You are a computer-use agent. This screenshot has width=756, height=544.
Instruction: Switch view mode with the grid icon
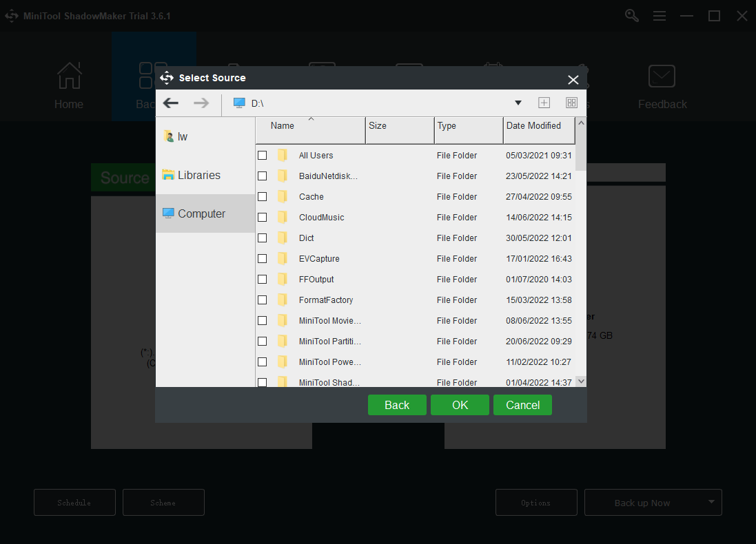pyautogui.click(x=571, y=103)
